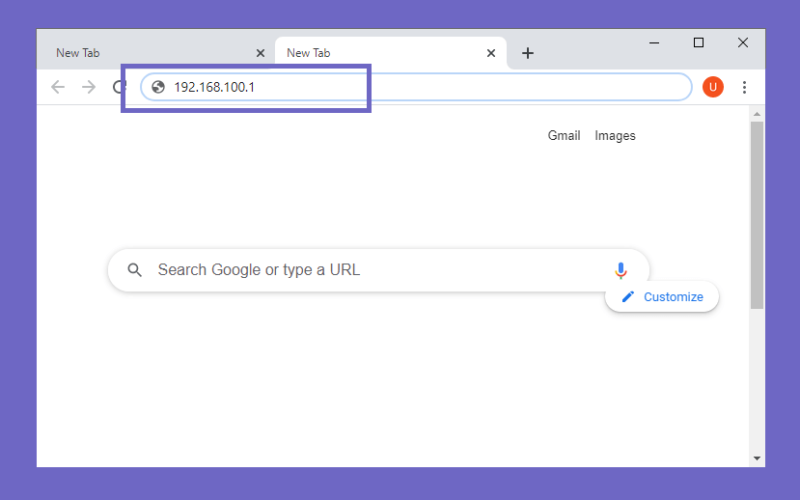Go forward with the forward arrow

tap(89, 87)
